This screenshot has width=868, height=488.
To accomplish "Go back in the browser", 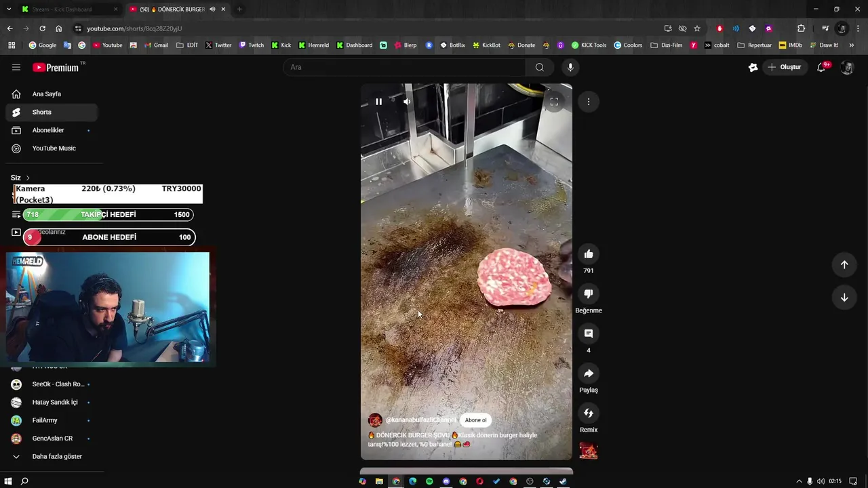I will pos(9,28).
